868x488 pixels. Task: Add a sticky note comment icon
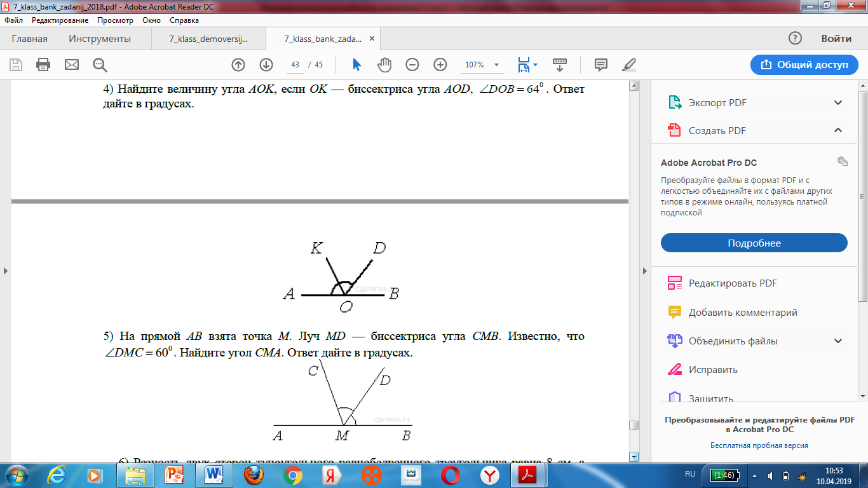600,65
